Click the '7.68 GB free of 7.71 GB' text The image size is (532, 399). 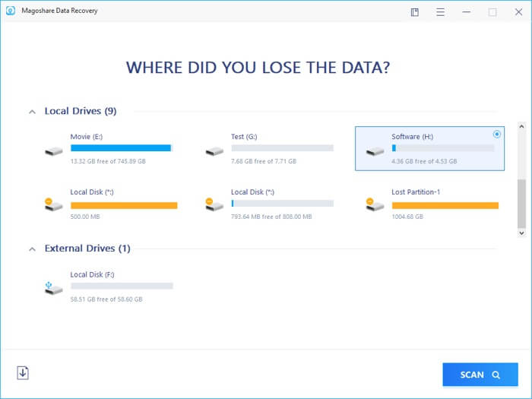coord(264,161)
